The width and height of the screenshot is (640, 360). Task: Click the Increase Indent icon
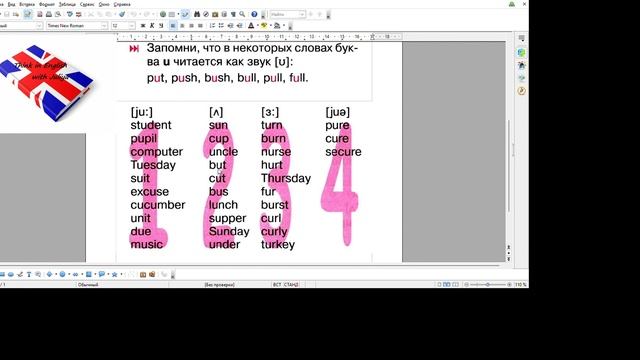click(239, 25)
